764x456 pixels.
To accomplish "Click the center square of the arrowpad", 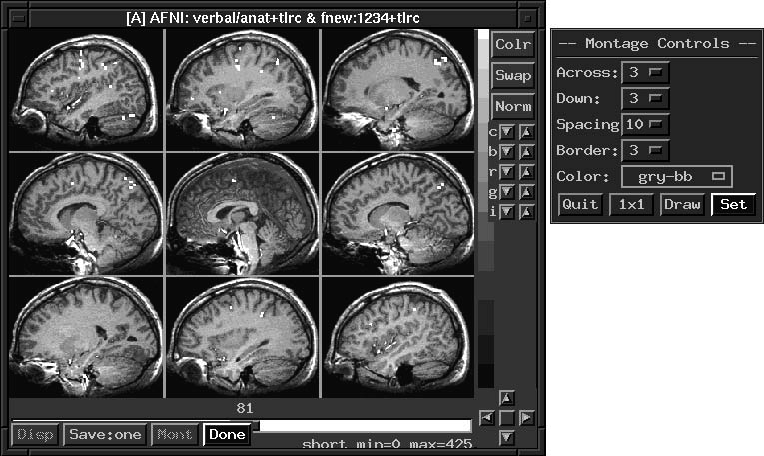I will 507,418.
